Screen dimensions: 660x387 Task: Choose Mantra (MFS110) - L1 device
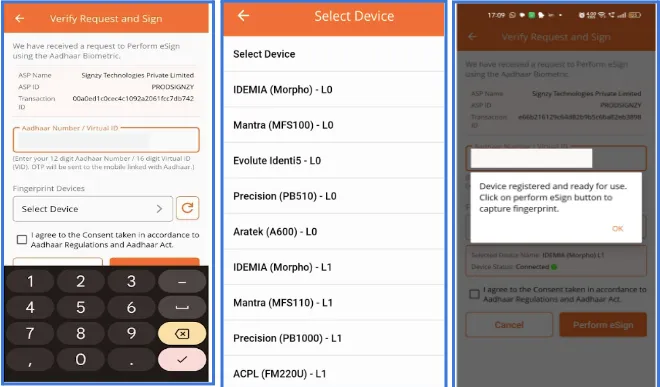point(334,302)
